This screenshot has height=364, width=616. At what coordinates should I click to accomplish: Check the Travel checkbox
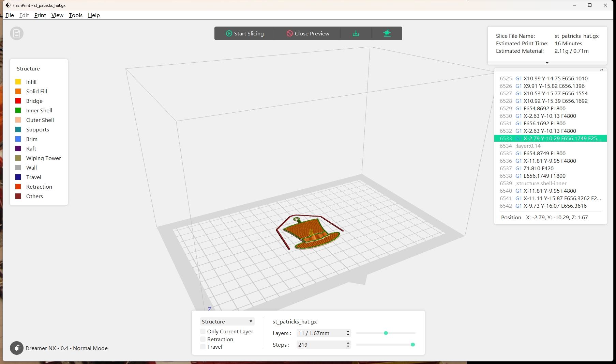(203, 347)
